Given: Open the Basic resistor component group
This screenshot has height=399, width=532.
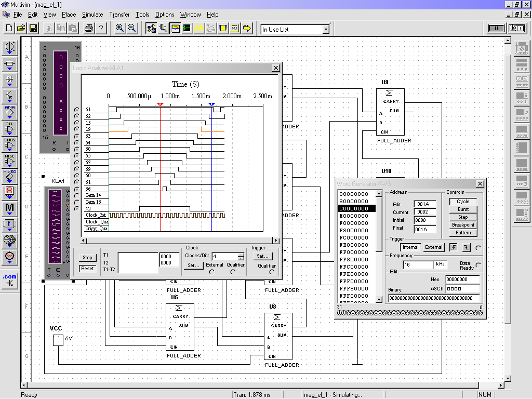Looking at the screenshot, I should [9, 64].
